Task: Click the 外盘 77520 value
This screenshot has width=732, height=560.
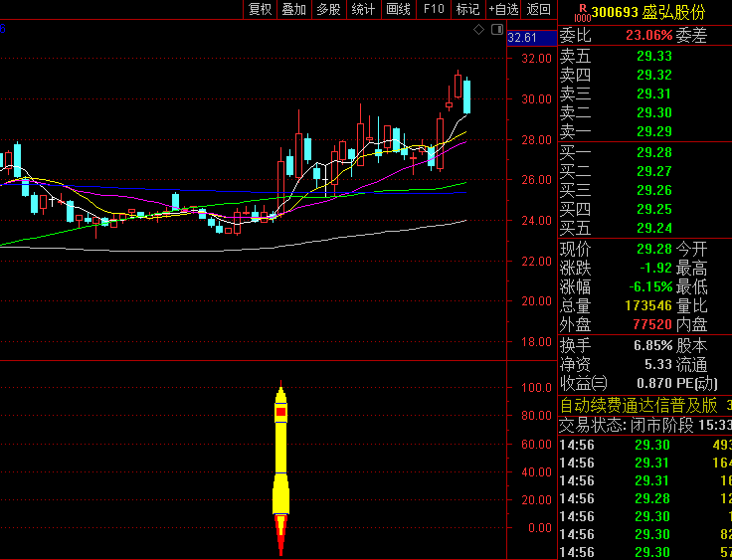Action: [652, 324]
